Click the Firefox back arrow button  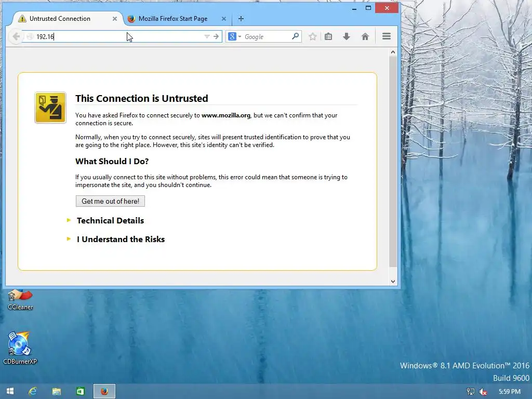pyautogui.click(x=16, y=36)
